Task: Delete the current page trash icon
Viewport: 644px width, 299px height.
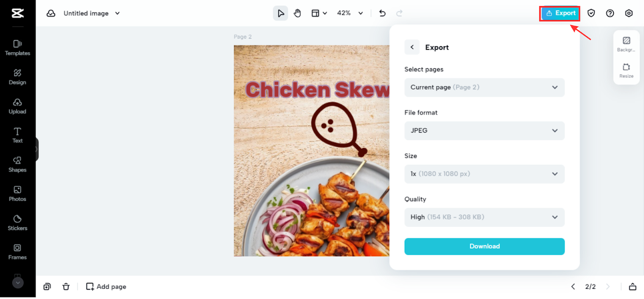Action: pos(66,286)
